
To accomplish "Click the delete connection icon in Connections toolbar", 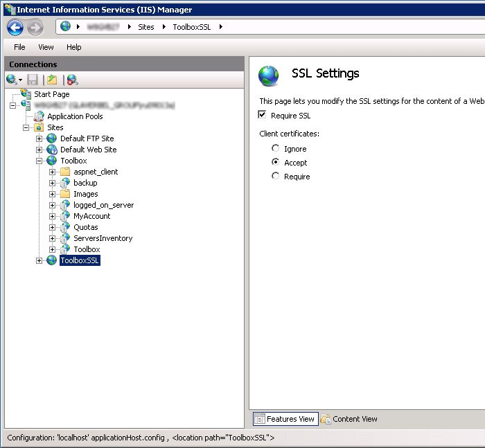I will pos(71,80).
